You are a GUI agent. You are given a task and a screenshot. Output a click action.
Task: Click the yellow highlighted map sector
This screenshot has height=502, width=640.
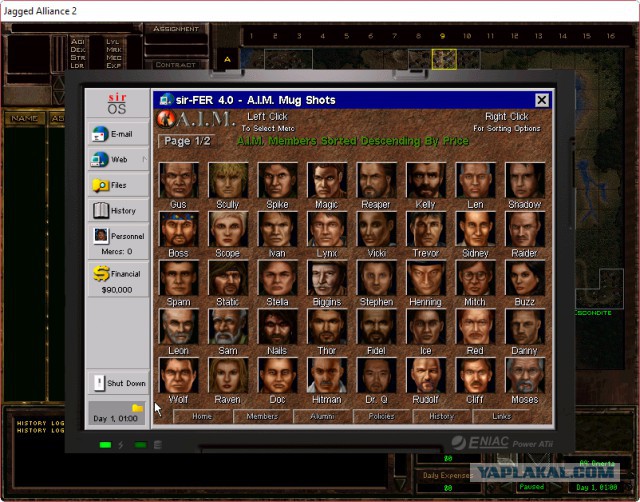tap(444, 59)
